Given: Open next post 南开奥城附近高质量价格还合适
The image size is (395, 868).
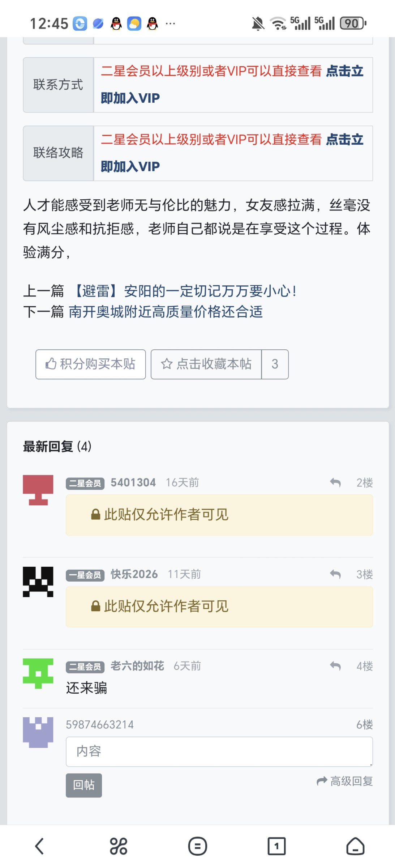Looking at the screenshot, I should pyautogui.click(x=166, y=312).
